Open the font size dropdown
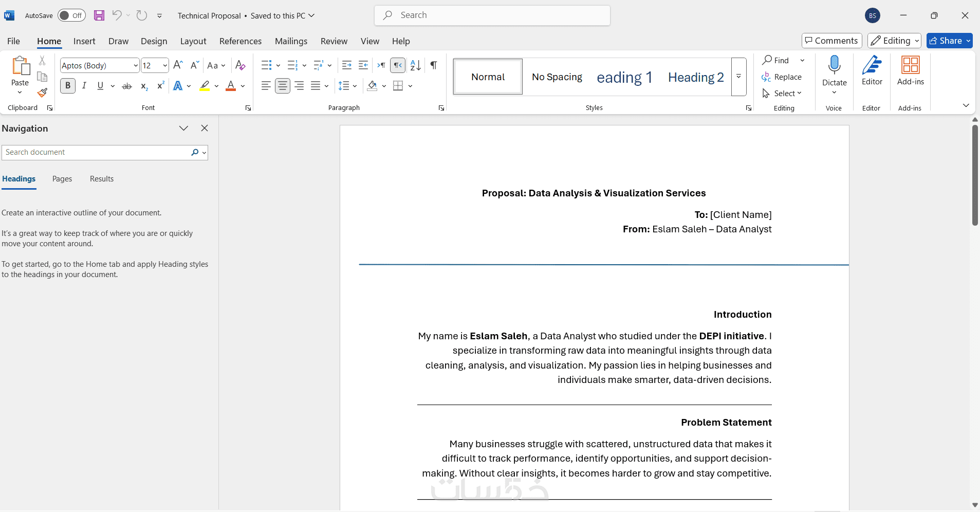This screenshot has width=980, height=512. coord(164,65)
